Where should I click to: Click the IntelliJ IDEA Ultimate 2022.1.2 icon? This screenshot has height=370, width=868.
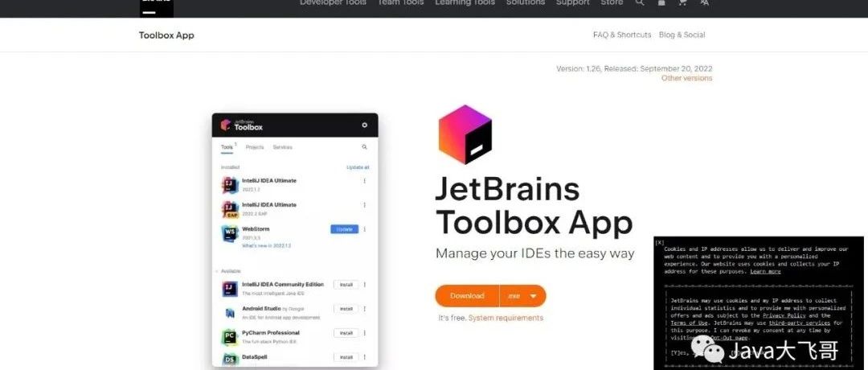tap(230, 184)
